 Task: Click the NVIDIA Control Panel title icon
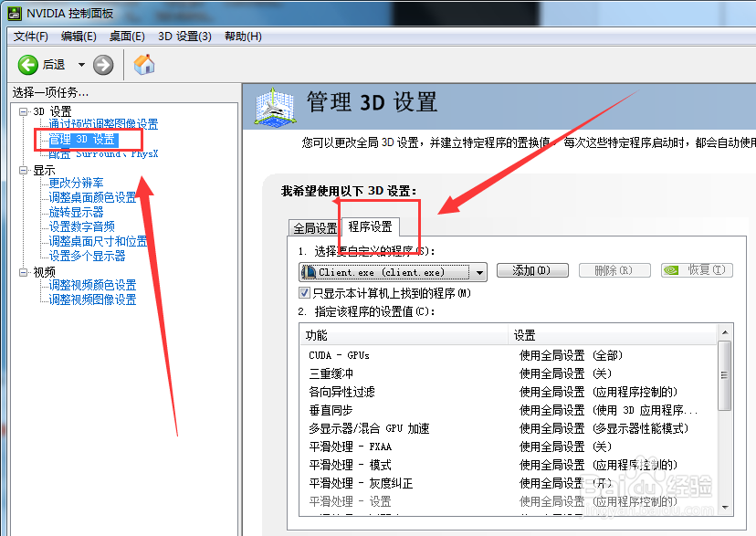pyautogui.click(x=15, y=13)
